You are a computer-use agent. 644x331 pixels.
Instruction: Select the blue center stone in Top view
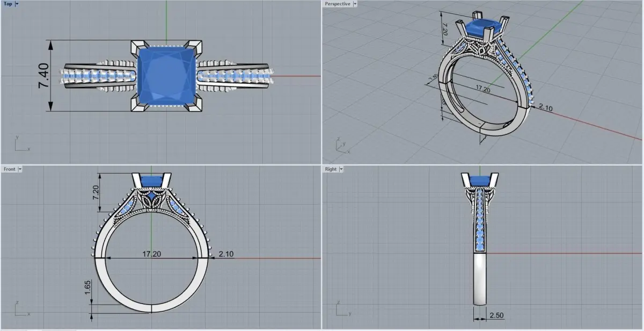pos(166,76)
